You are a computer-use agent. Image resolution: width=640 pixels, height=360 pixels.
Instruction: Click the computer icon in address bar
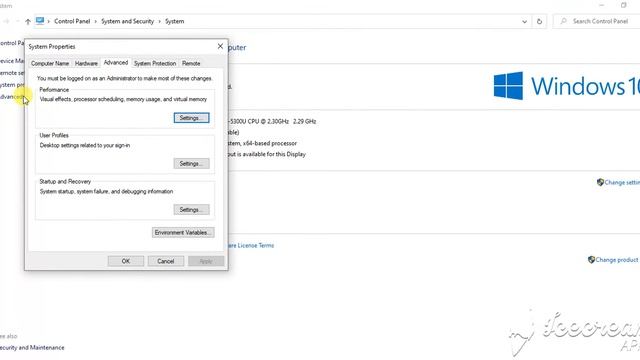(x=40, y=21)
